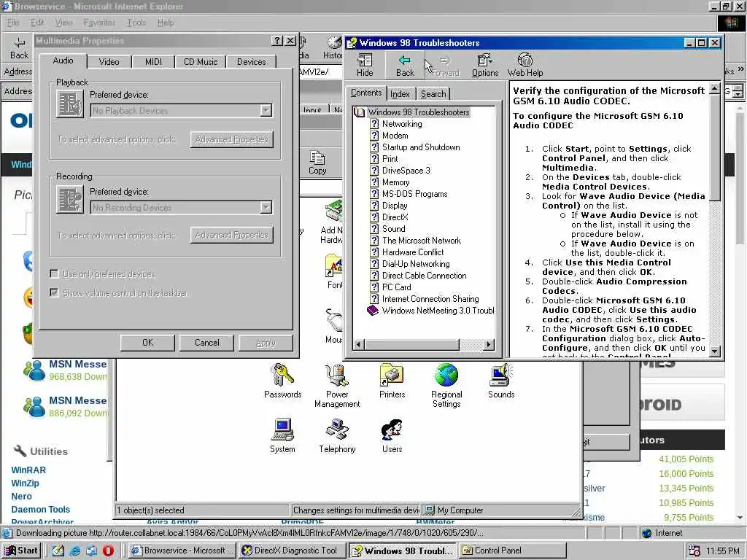Select DirectX troubleshooter topic
Screen dimensions: 747x560
395,217
